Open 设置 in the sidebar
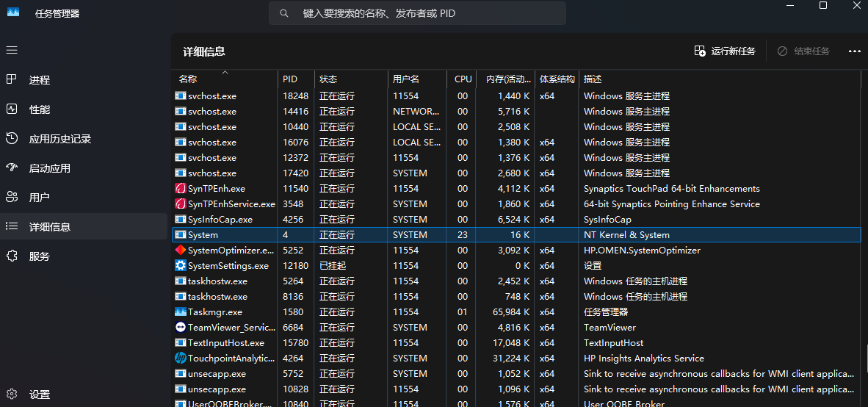This screenshot has height=407, width=868. tap(84, 395)
